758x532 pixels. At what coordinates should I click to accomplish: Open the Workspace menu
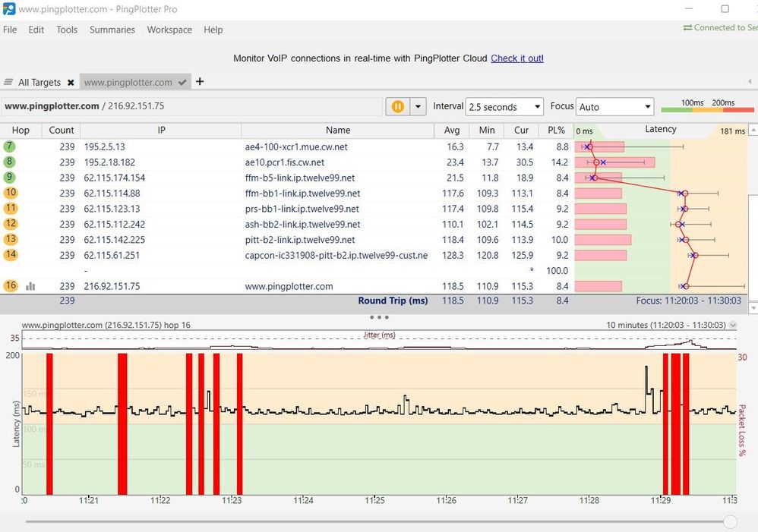pos(169,30)
